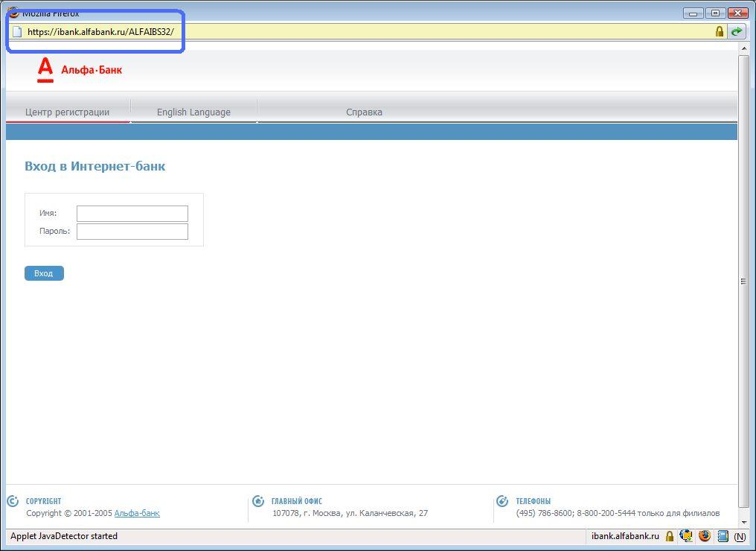Click the (N) status bar indicator
The width and height of the screenshot is (756, 551).
740,536
